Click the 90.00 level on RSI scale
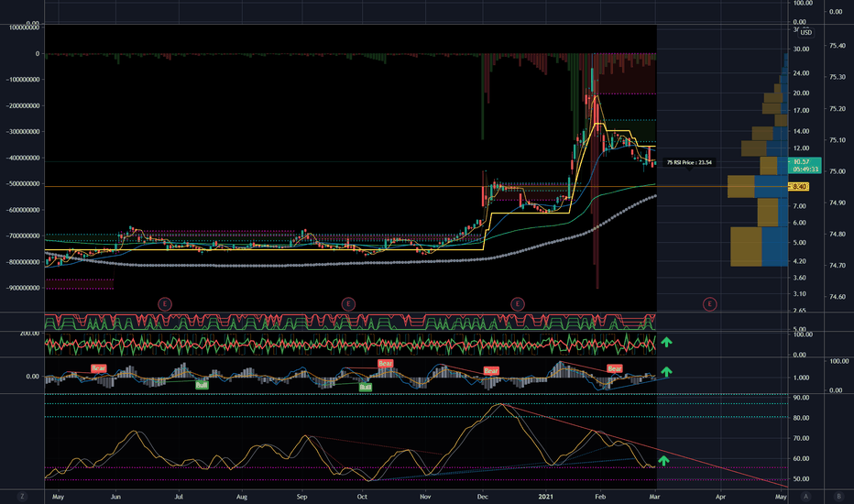854x504 pixels. pos(801,398)
